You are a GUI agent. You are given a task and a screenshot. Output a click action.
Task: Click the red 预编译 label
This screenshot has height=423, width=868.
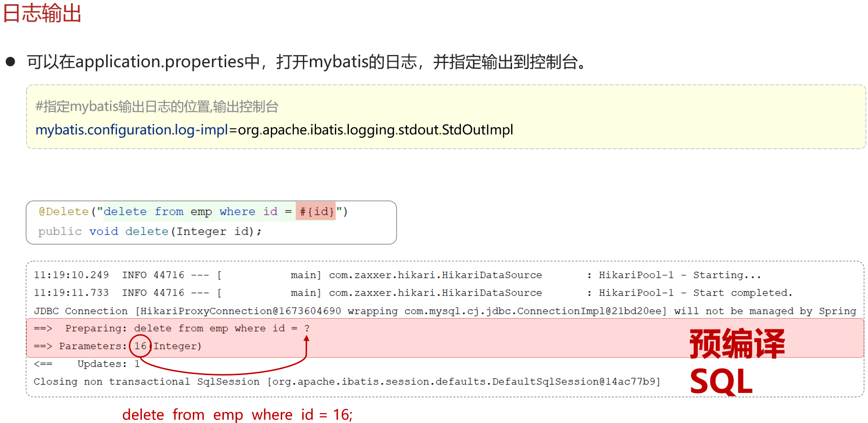click(737, 344)
